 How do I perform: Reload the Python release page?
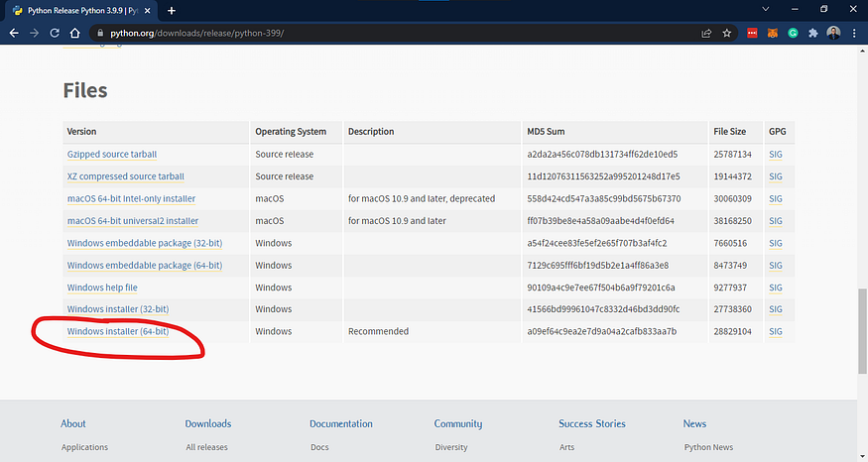pos(55,33)
